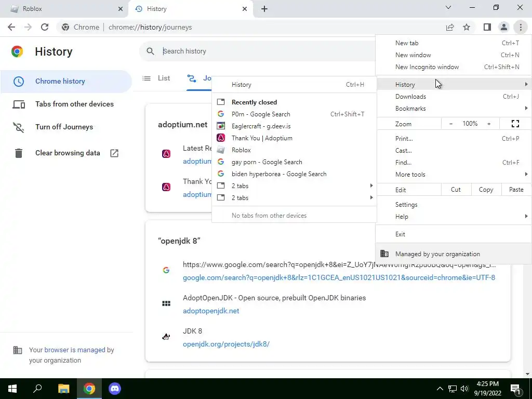Click the Cut button in the Edit row
This screenshot has height=399, width=532.
(x=456, y=190)
